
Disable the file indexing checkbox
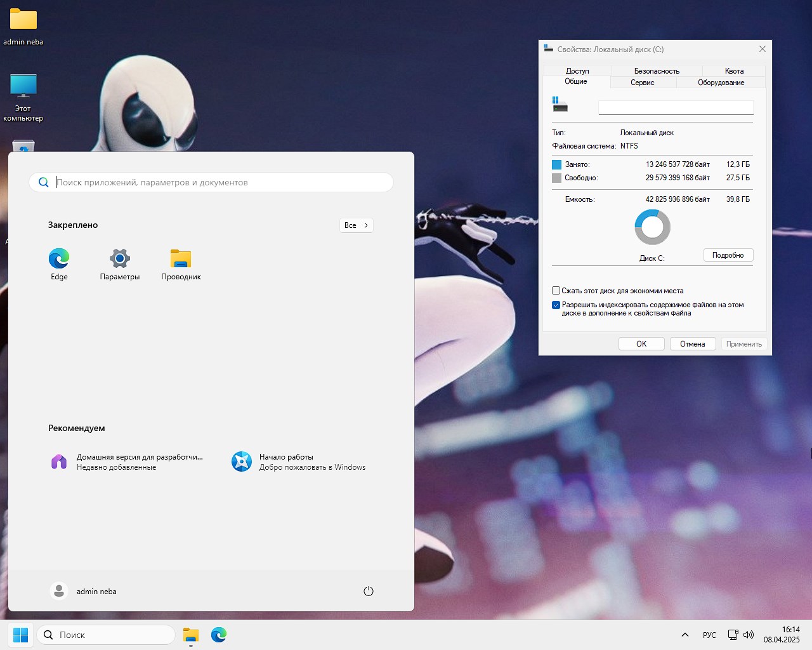coord(556,305)
